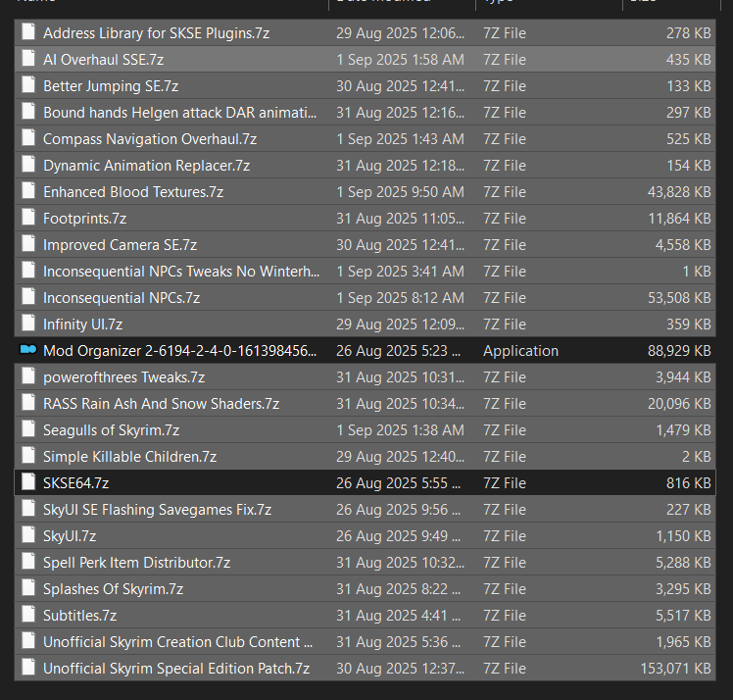Select the file name AI Overhaul SSE.7z
This screenshot has height=700, width=733.
(103, 60)
